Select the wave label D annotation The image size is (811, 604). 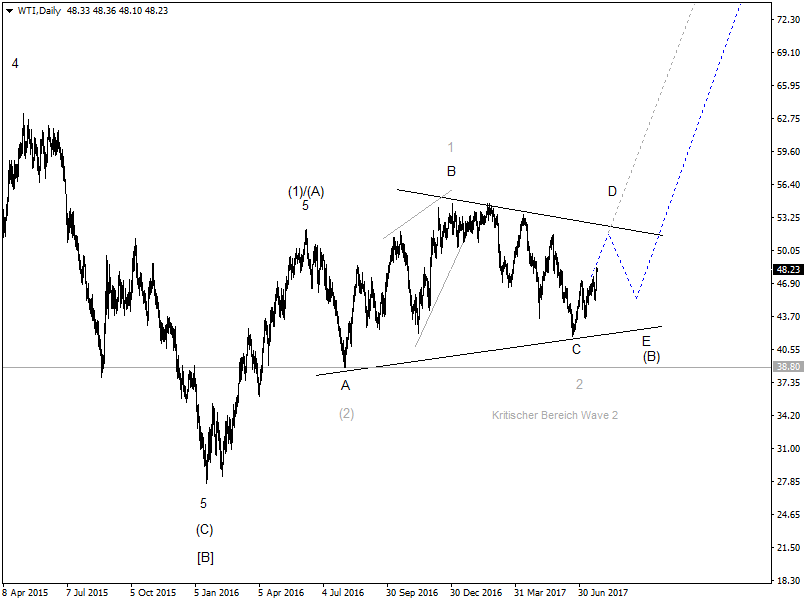pyautogui.click(x=612, y=189)
